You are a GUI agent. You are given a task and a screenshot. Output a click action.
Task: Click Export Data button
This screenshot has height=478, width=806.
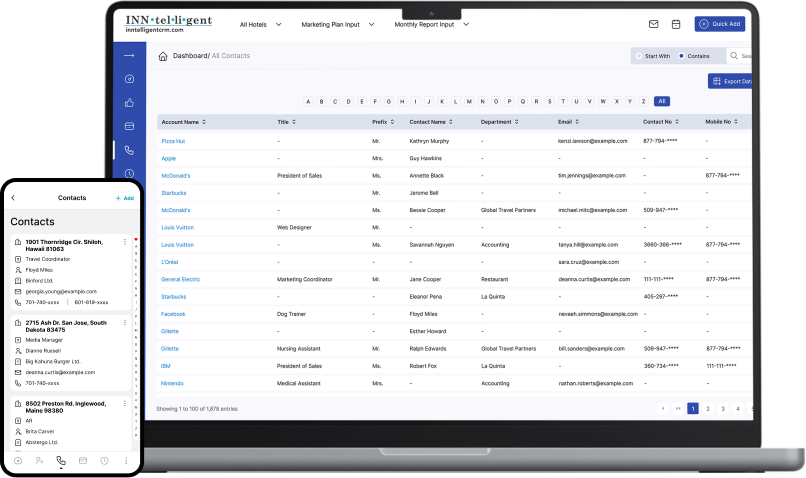tap(730, 81)
